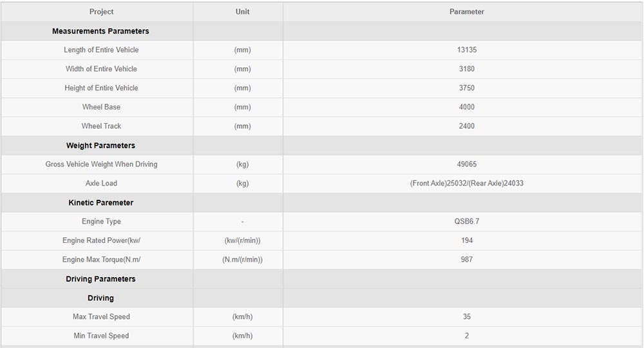Click the Wheel Base row label
Viewport: 644px width, 348px height.
(101, 107)
